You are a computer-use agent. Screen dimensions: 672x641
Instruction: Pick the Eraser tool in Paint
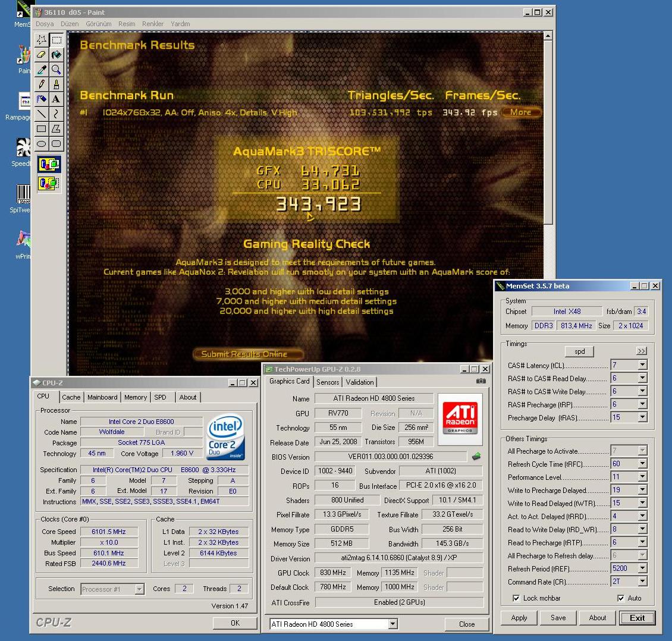42,55
